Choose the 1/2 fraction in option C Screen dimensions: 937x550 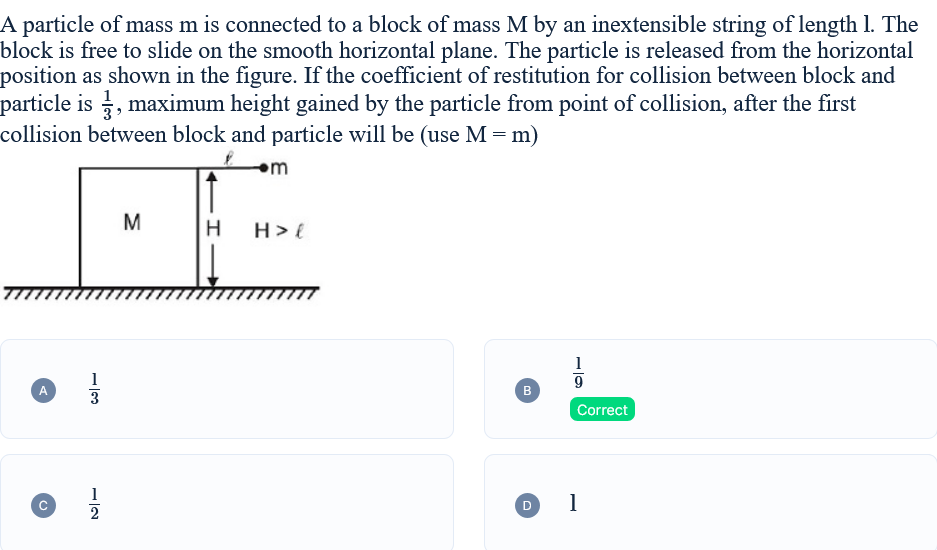click(x=94, y=503)
